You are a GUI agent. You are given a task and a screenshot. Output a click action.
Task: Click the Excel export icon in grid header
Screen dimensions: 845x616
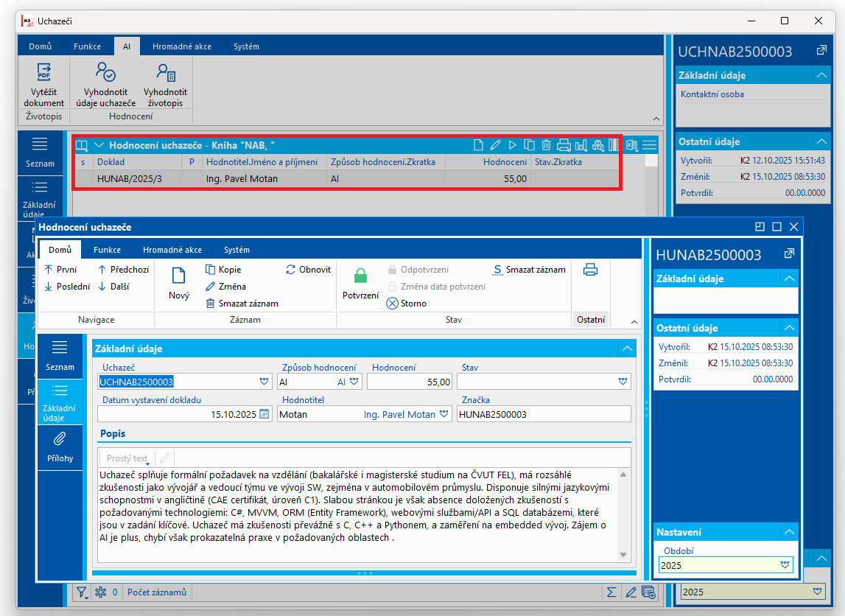tap(632, 145)
